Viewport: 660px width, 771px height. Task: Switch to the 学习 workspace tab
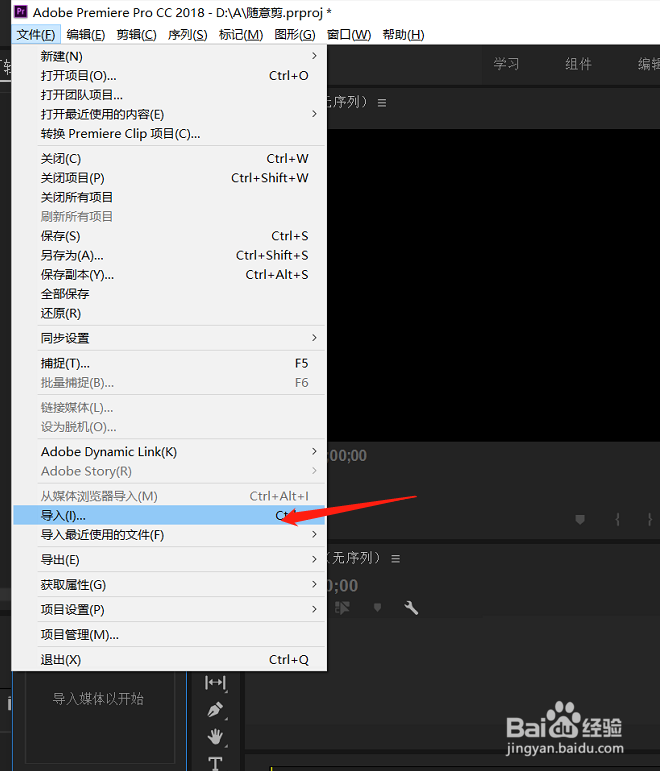click(x=506, y=64)
